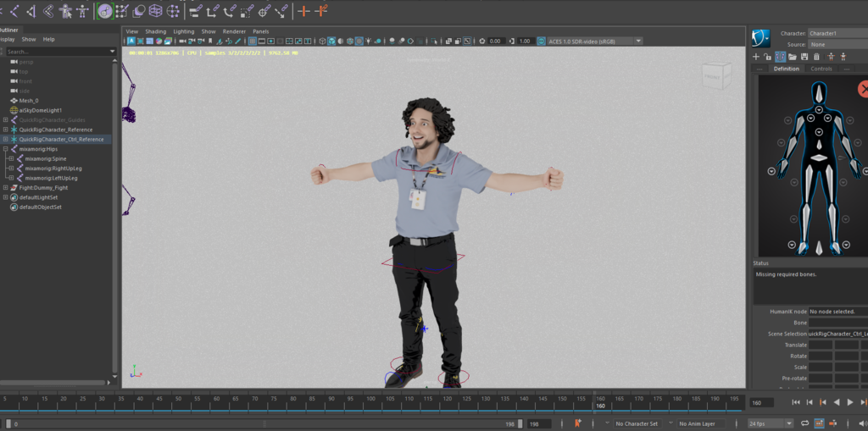
Task: Toggle wireframe on shaded in viewport
Action: click(350, 41)
